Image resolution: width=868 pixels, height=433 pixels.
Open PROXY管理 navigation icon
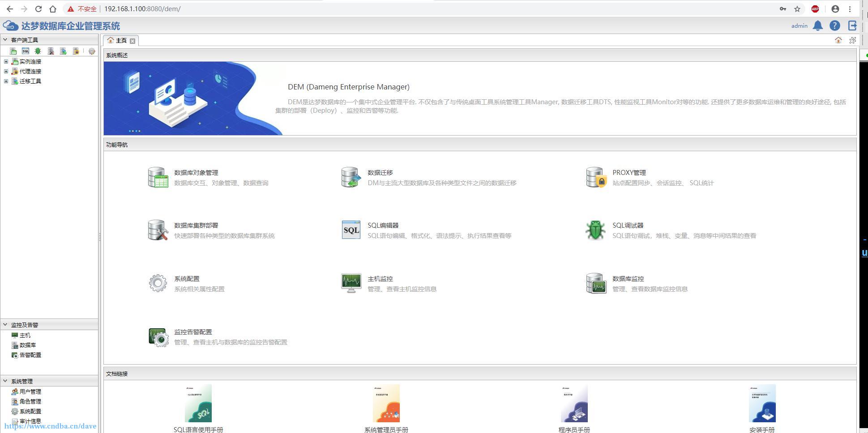[596, 178]
